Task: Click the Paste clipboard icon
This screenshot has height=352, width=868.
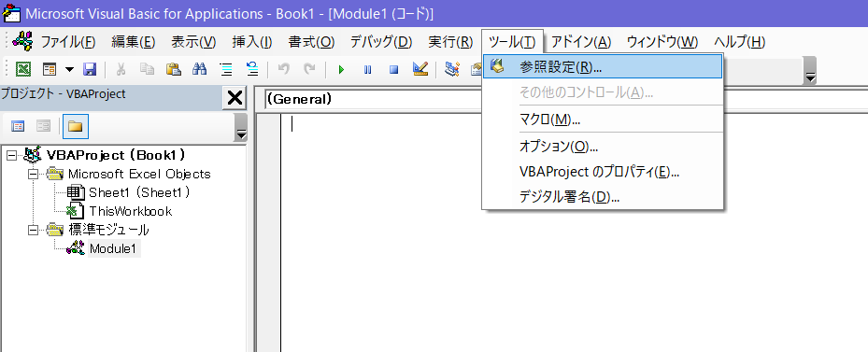Action: coord(173,69)
